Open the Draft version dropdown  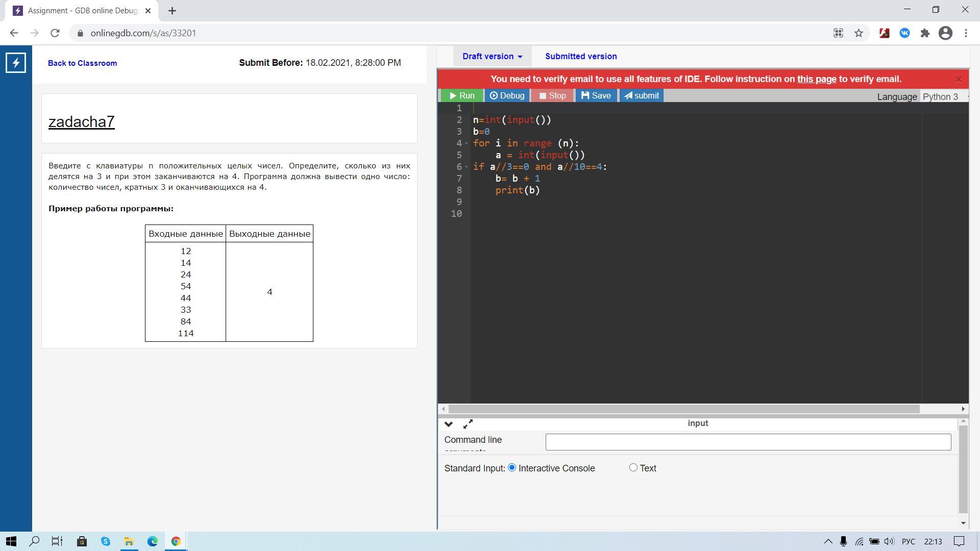tap(492, 57)
